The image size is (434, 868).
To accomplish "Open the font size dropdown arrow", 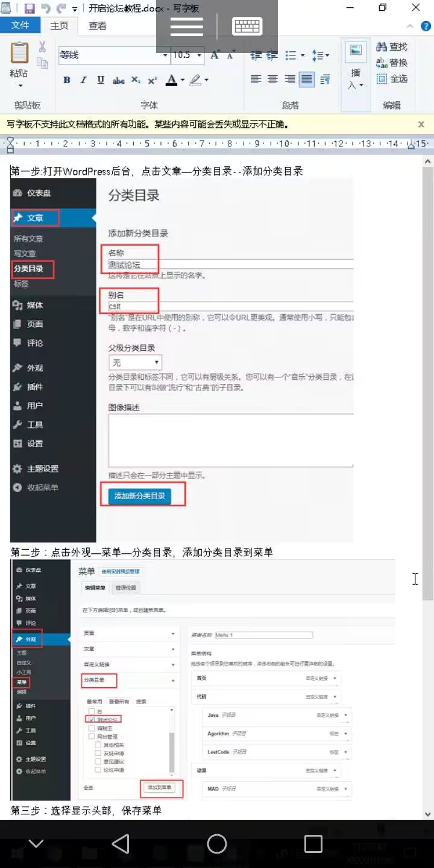I will (201, 55).
